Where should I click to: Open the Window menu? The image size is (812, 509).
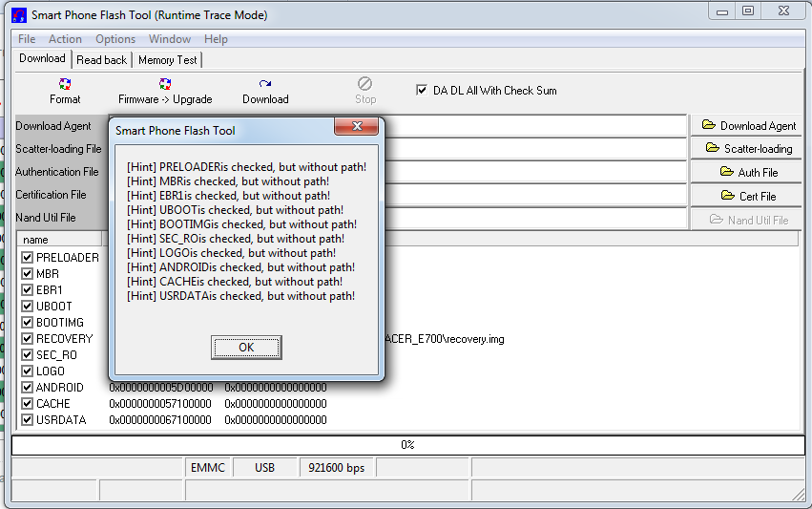tap(170, 39)
